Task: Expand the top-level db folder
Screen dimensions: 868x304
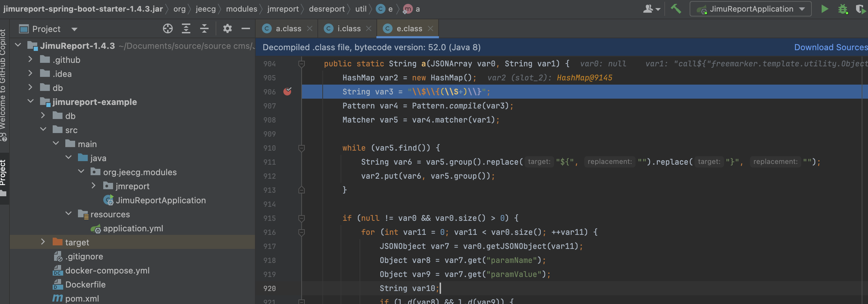Action: [30, 88]
